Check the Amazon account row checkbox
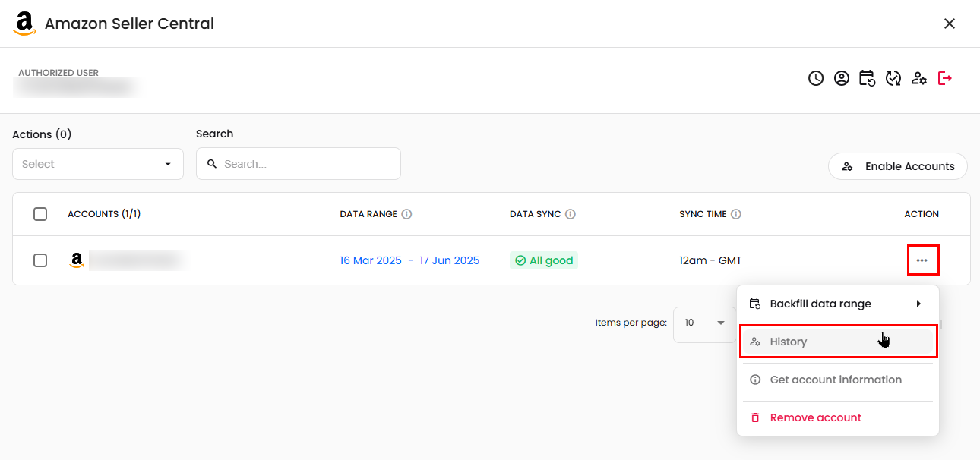The image size is (980, 460). pos(40,260)
